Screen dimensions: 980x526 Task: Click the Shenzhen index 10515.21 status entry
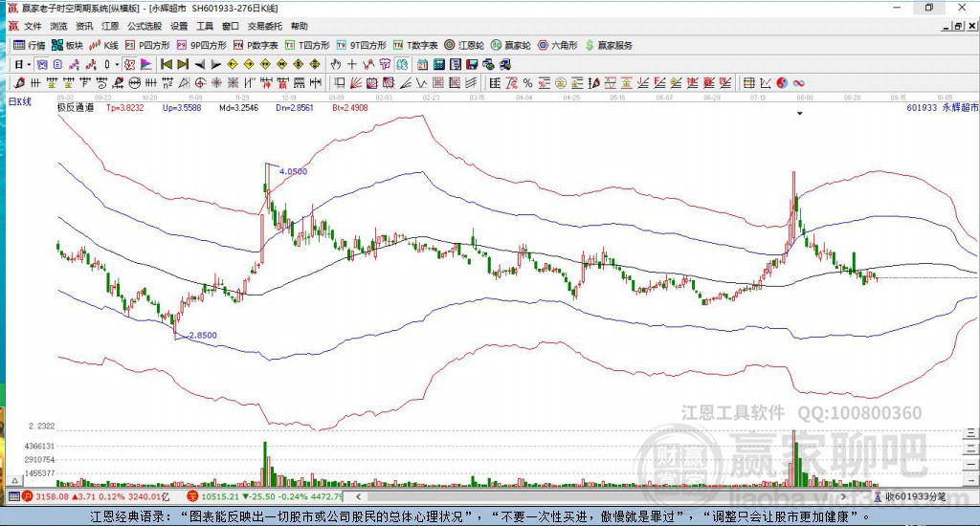pyautogui.click(x=266, y=496)
